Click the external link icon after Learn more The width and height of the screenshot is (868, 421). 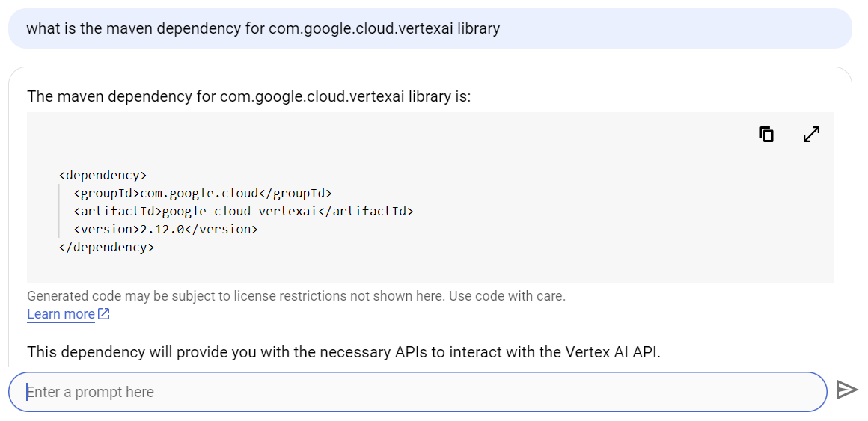click(104, 314)
